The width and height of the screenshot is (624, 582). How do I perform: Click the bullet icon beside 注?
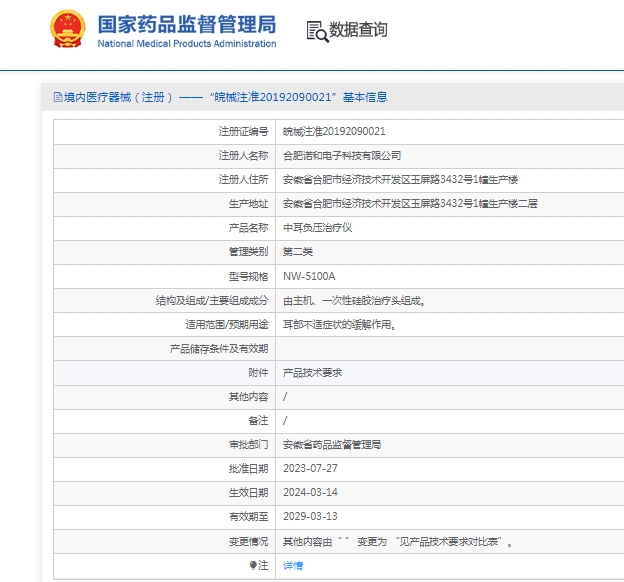pos(253,565)
